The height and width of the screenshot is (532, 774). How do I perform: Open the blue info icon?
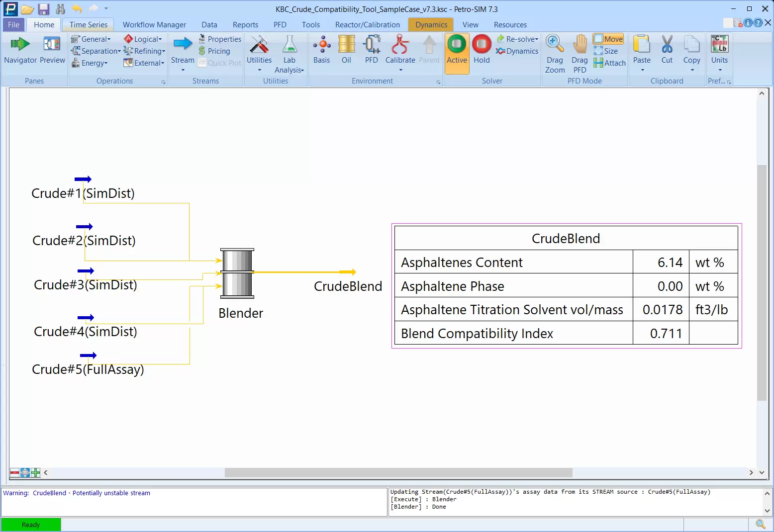tap(748, 23)
